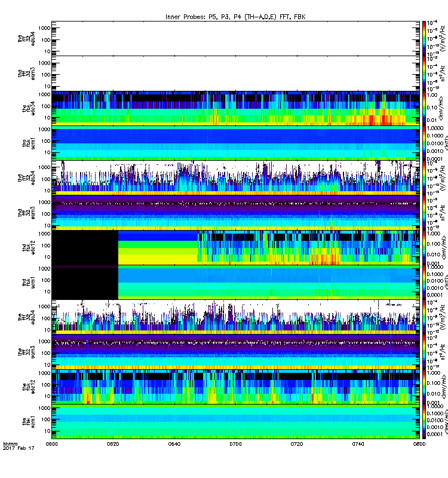Select the 0600 time tick label

click(x=51, y=444)
